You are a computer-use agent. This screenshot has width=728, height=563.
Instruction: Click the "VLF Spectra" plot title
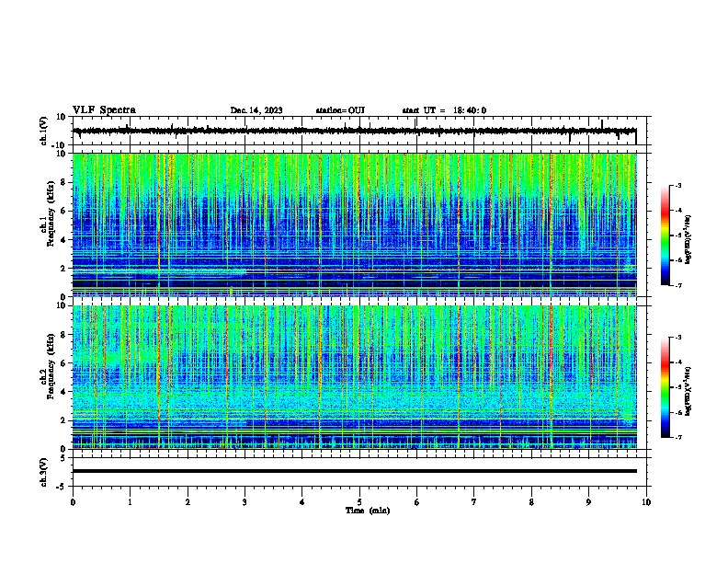pos(104,110)
